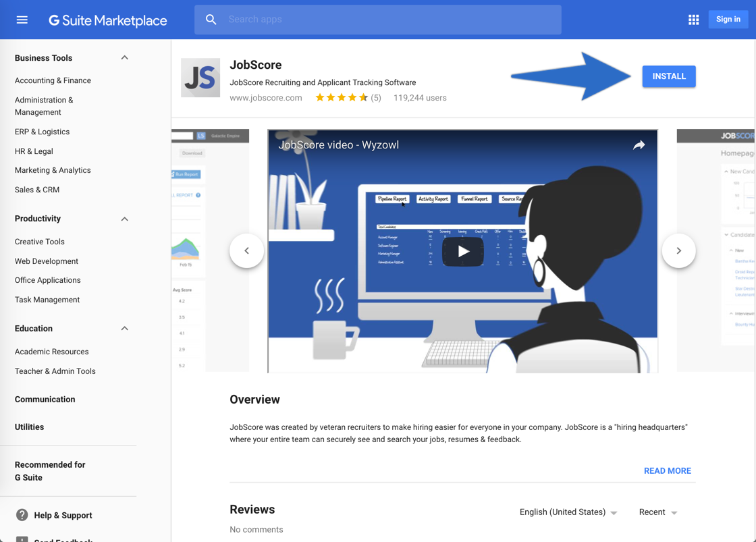Click the Sign in button
This screenshot has height=542, width=756.
728,20
